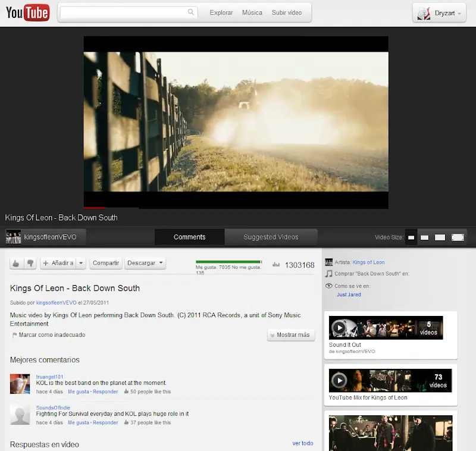Image resolution: width=476 pixels, height=451 pixels.
Task: Click the 5 vídeos playlist badge
Action: point(428,328)
